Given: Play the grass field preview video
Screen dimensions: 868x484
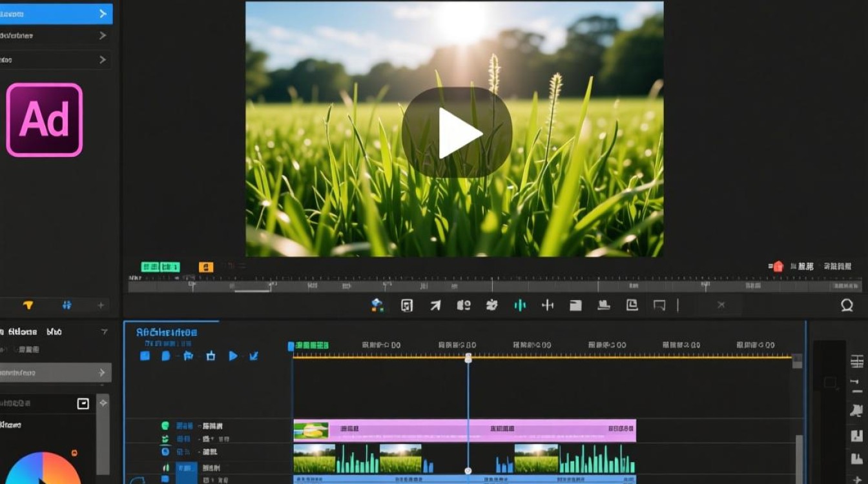Looking at the screenshot, I should coord(457,132).
